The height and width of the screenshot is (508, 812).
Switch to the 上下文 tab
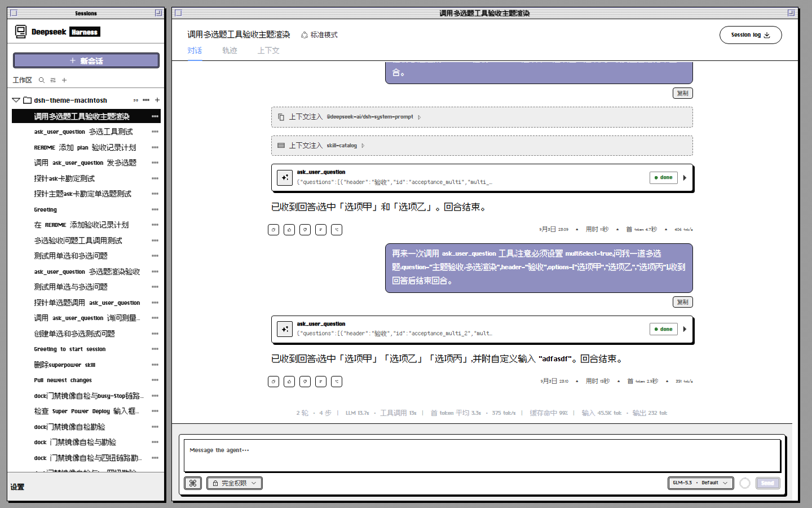268,51
